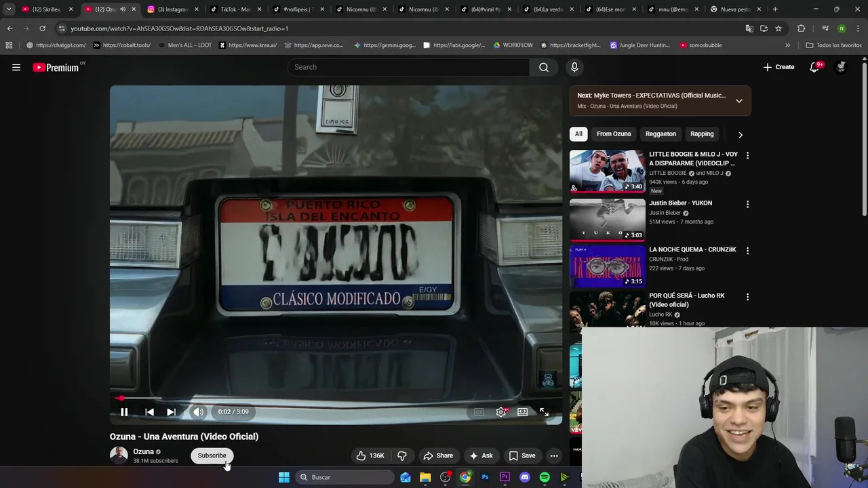Image resolution: width=868 pixels, height=488 pixels.
Task: Expand the Next Myke Towers mix panel
Action: [x=739, y=101]
